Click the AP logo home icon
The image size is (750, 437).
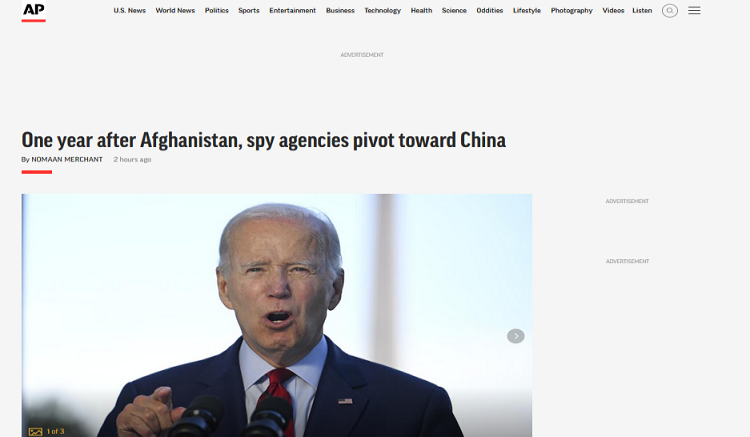coord(33,11)
